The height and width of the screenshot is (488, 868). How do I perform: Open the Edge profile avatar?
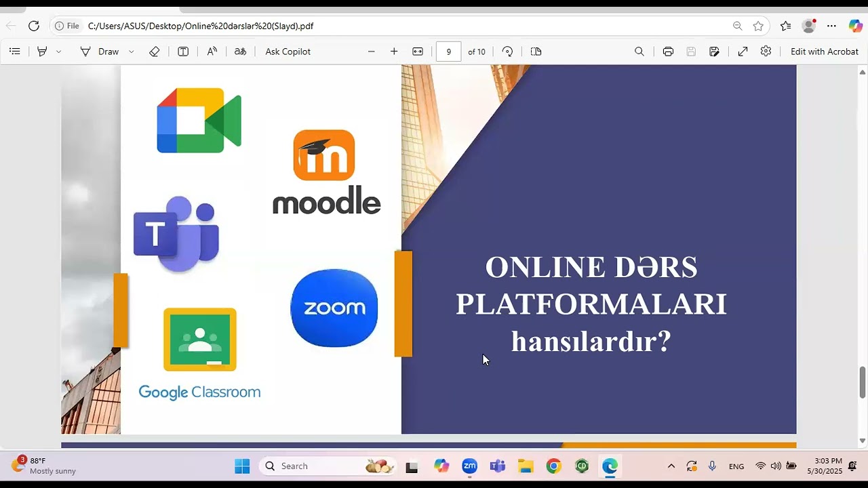tap(808, 26)
